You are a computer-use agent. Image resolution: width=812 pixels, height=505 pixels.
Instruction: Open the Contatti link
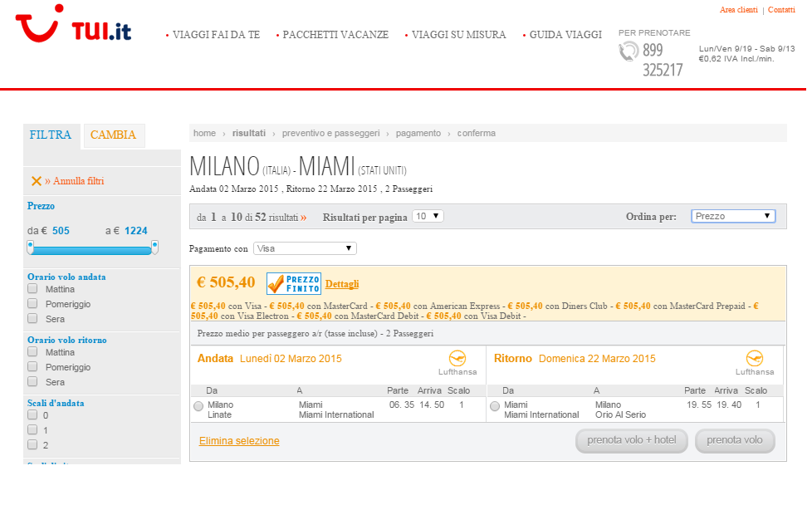(781, 10)
